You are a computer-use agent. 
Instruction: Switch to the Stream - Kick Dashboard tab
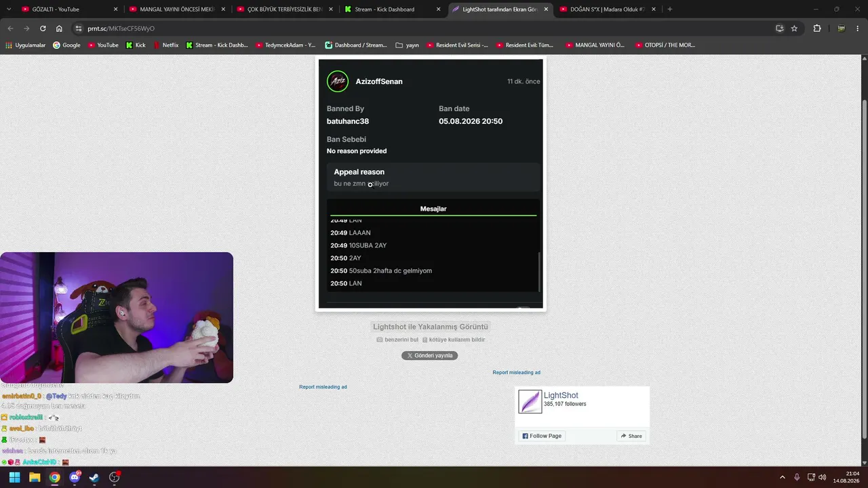(x=393, y=9)
